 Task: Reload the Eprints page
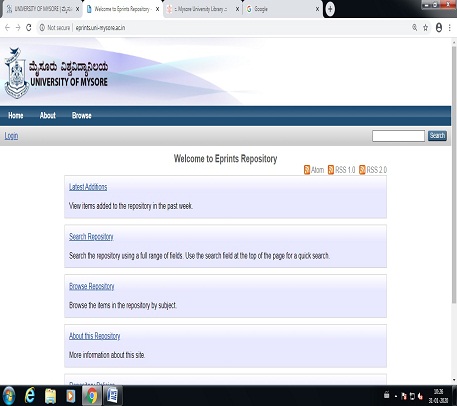pyautogui.click(x=29, y=28)
